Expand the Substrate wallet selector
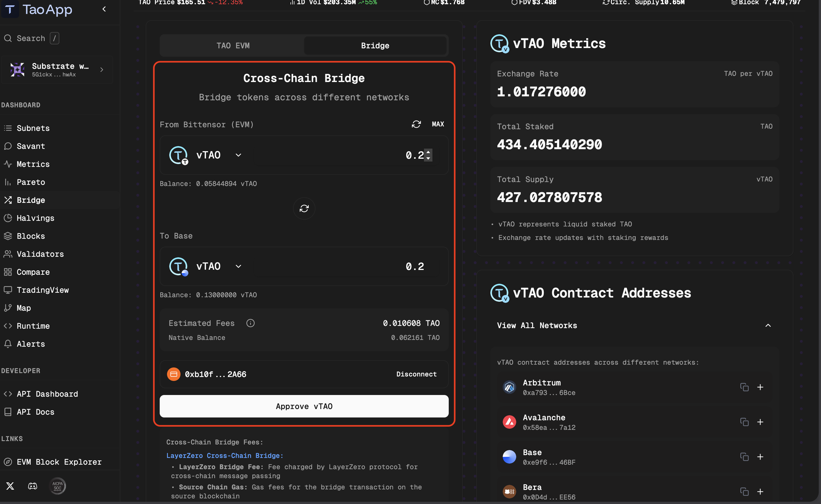This screenshot has height=504, width=821. click(x=102, y=70)
